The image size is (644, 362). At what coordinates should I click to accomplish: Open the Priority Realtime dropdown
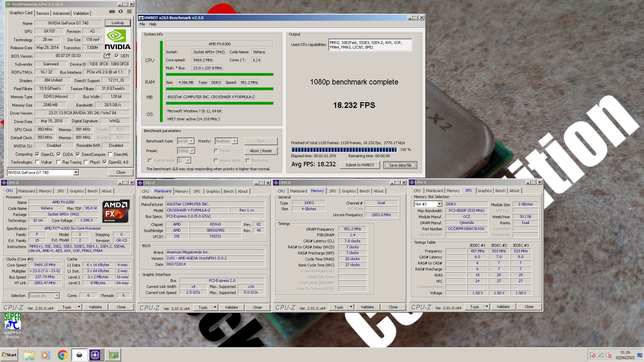(235, 141)
